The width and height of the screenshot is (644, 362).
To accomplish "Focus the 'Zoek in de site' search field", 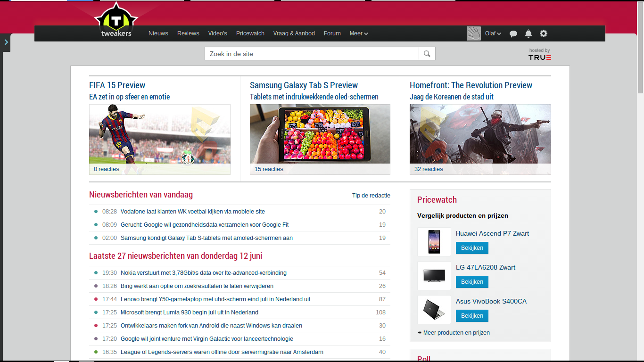I will coord(312,54).
